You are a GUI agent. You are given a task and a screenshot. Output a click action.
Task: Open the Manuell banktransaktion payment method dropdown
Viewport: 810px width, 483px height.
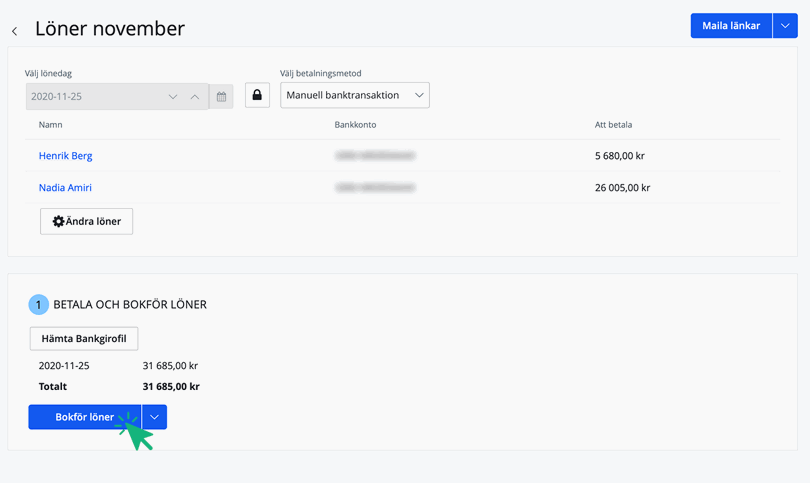[354, 96]
